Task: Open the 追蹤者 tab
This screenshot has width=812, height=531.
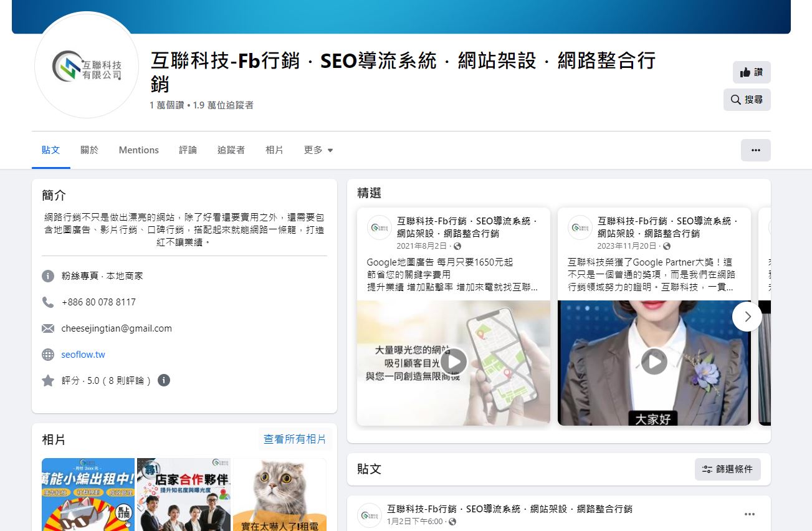Action: (x=231, y=150)
